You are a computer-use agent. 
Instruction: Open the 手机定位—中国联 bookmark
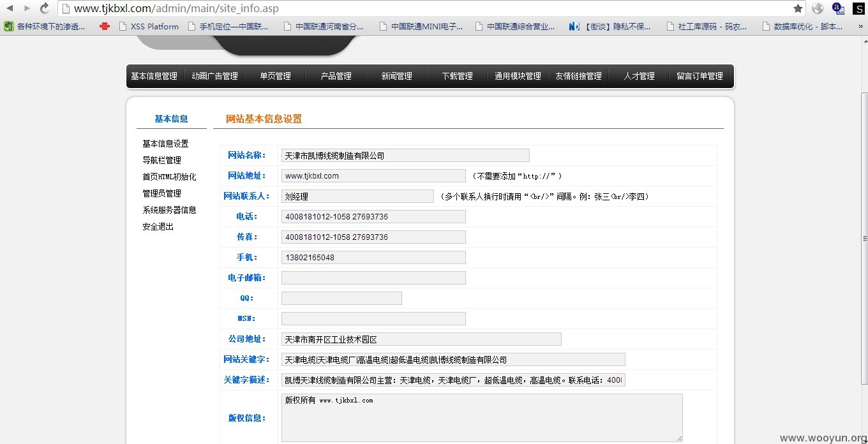coord(228,26)
